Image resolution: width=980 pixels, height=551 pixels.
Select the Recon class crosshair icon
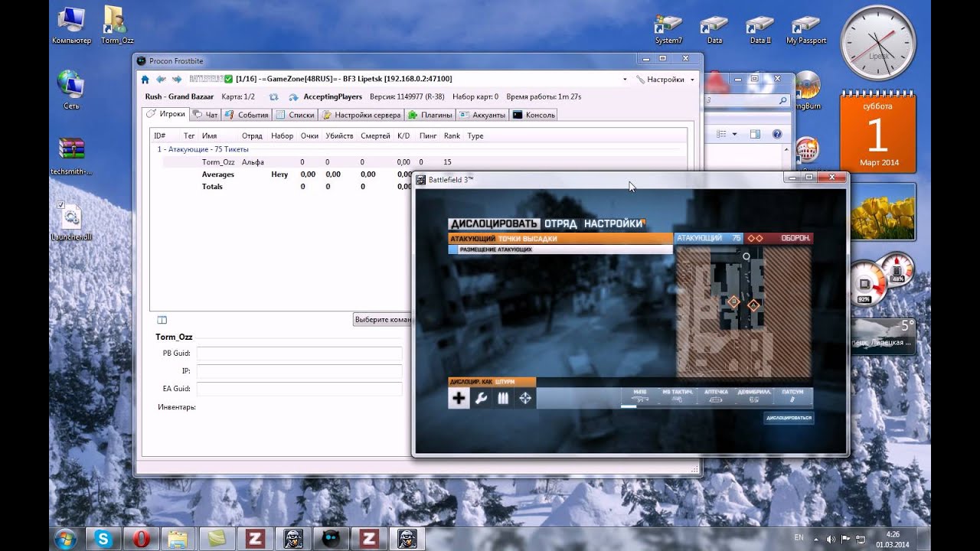pos(525,398)
